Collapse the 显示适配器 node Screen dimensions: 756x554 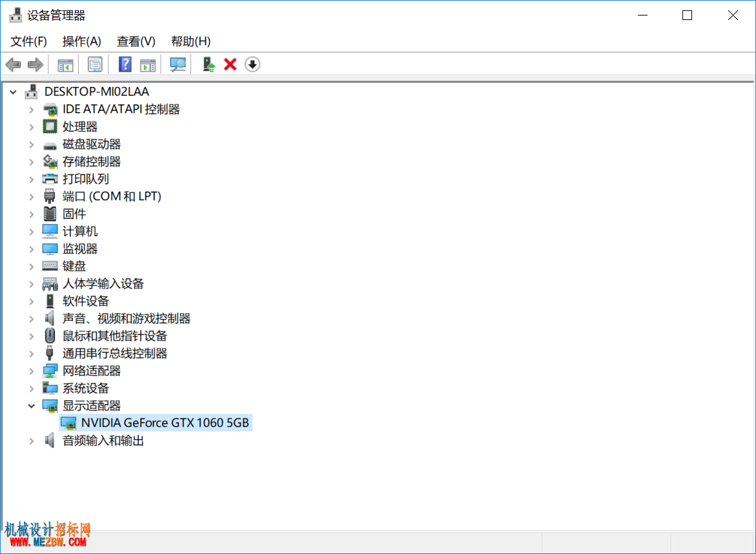[32, 405]
